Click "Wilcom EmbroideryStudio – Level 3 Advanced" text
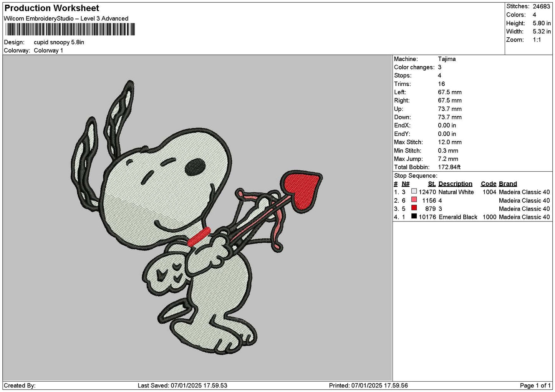The height and width of the screenshot is (392, 555). [x=66, y=18]
